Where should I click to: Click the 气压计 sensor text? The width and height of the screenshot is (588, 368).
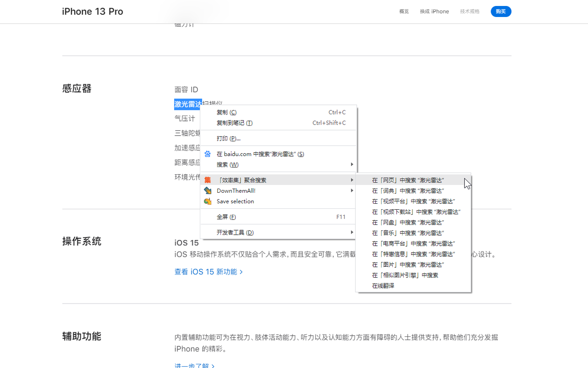pyautogui.click(x=185, y=119)
